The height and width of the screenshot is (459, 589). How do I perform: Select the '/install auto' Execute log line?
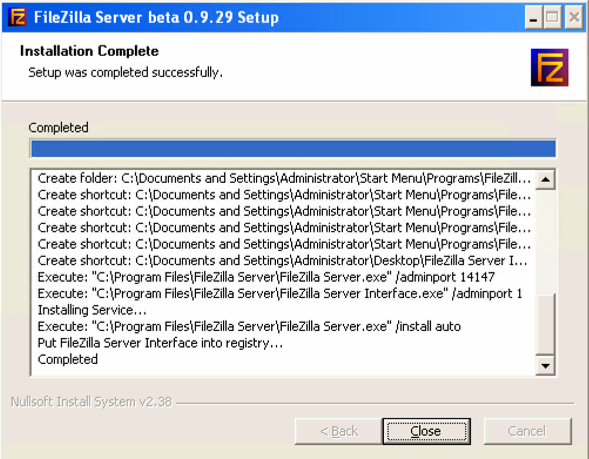[249, 327]
